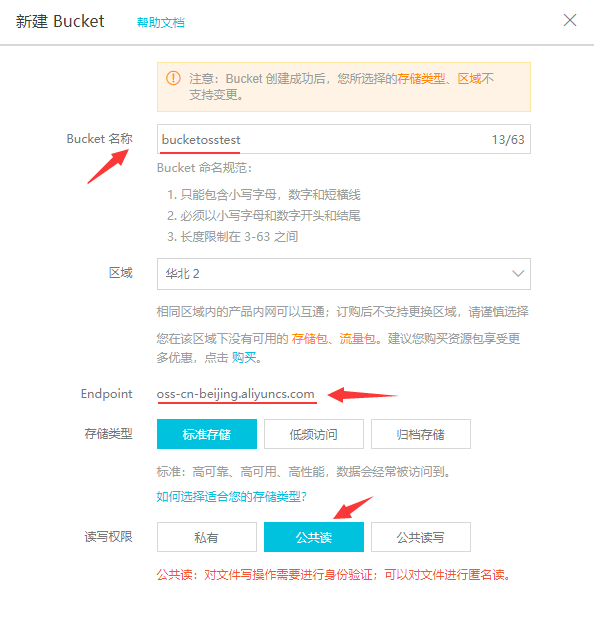Open the 购买 purchase link
This screenshot has width=594, height=639.
(244, 358)
